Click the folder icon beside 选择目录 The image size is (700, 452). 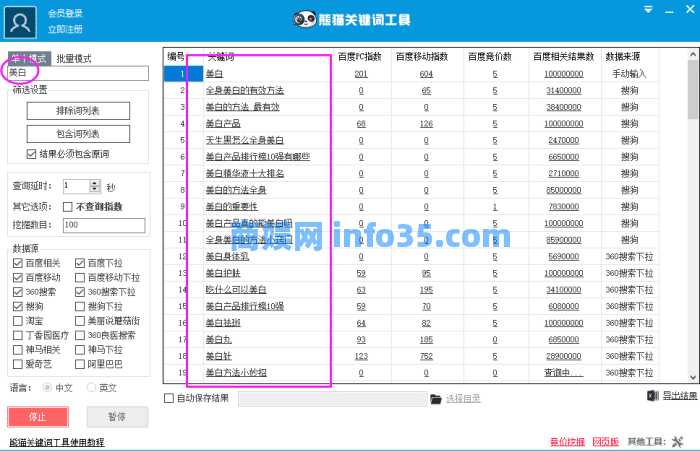[435, 399]
